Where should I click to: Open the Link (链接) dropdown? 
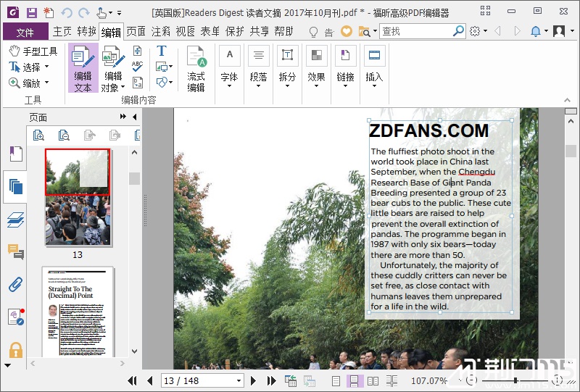pyautogui.click(x=345, y=68)
